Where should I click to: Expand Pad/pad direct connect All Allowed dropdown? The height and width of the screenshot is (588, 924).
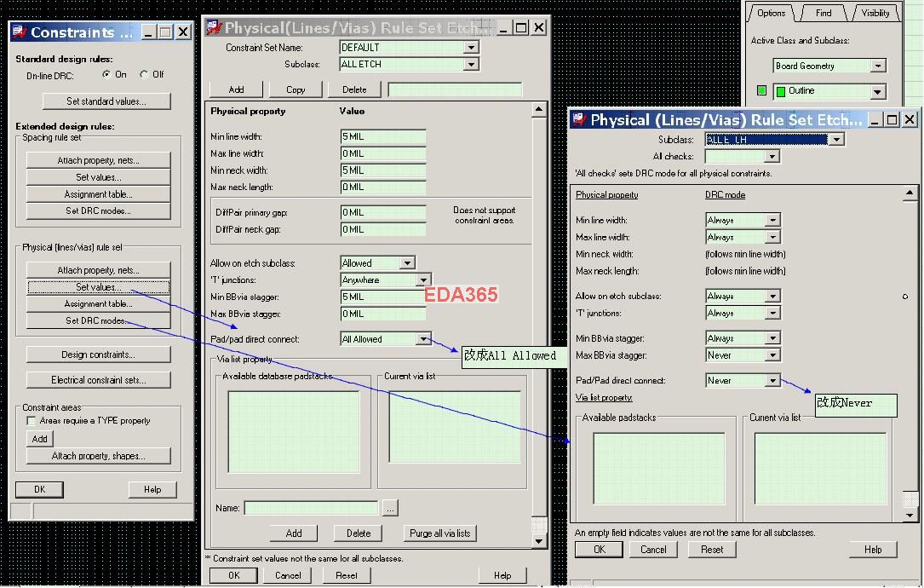423,339
